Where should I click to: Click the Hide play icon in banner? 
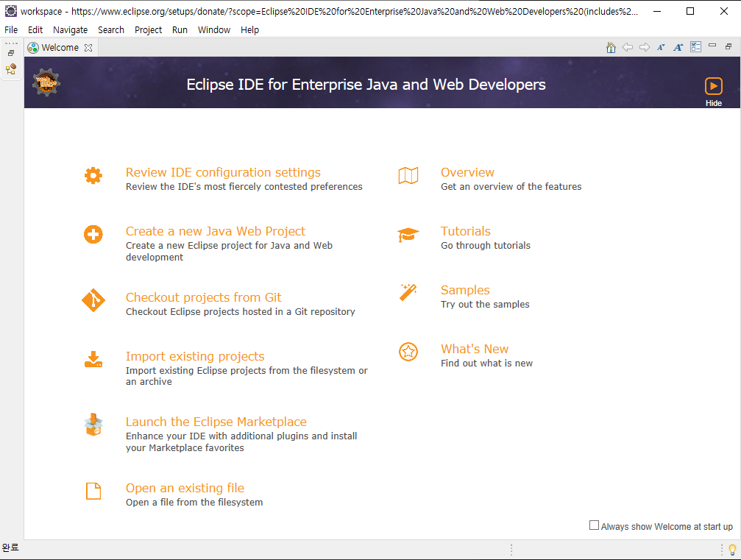[714, 87]
